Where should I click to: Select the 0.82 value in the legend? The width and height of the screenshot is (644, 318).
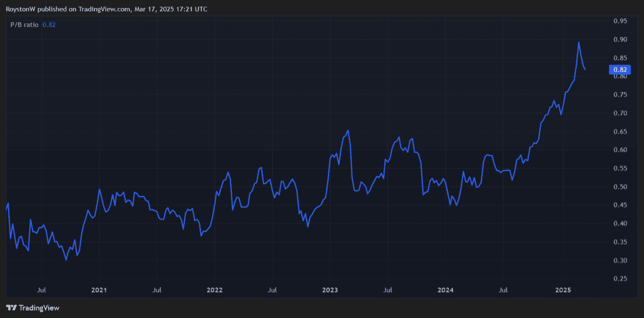[49, 25]
